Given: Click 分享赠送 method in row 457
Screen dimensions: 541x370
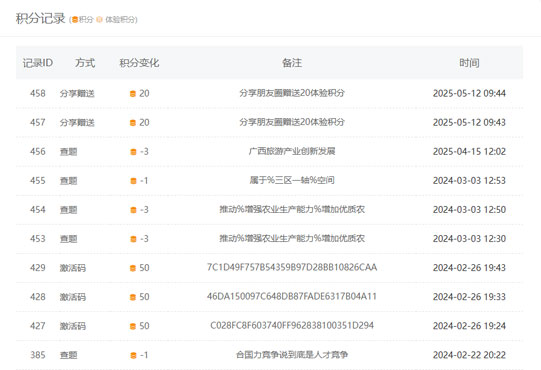Looking at the screenshot, I should 77,123.
